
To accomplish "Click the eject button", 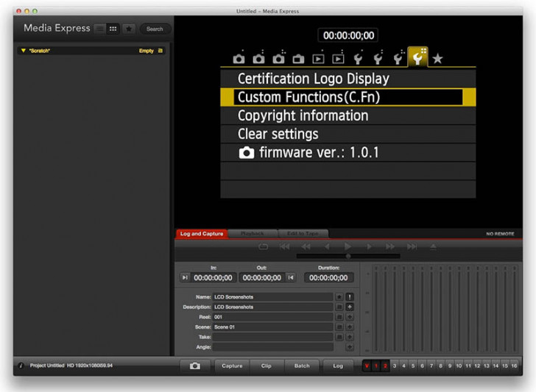I will 433,246.
